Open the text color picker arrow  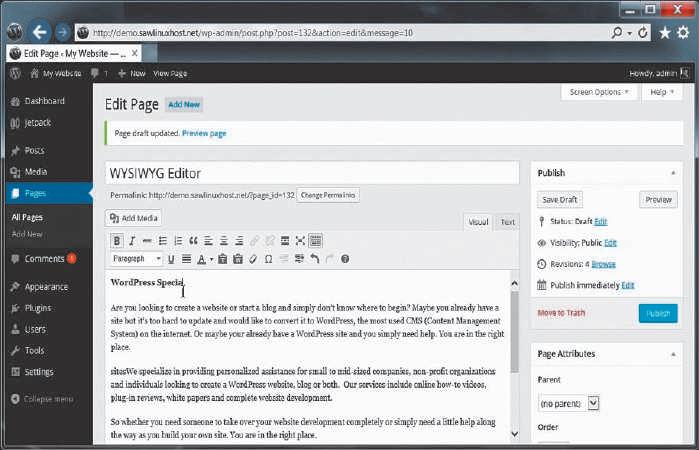coord(211,259)
